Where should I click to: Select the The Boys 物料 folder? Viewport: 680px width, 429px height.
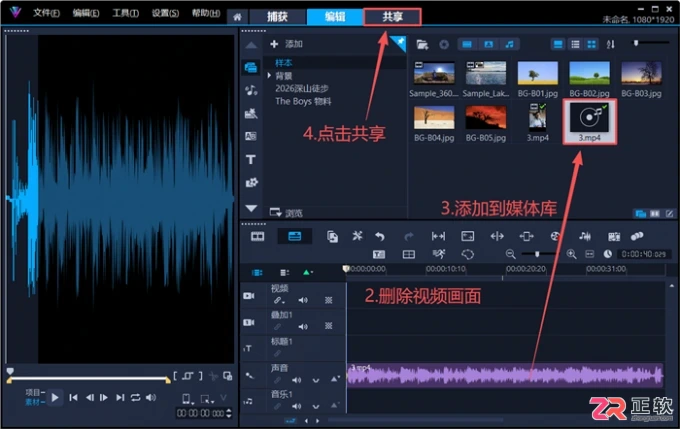point(303,102)
